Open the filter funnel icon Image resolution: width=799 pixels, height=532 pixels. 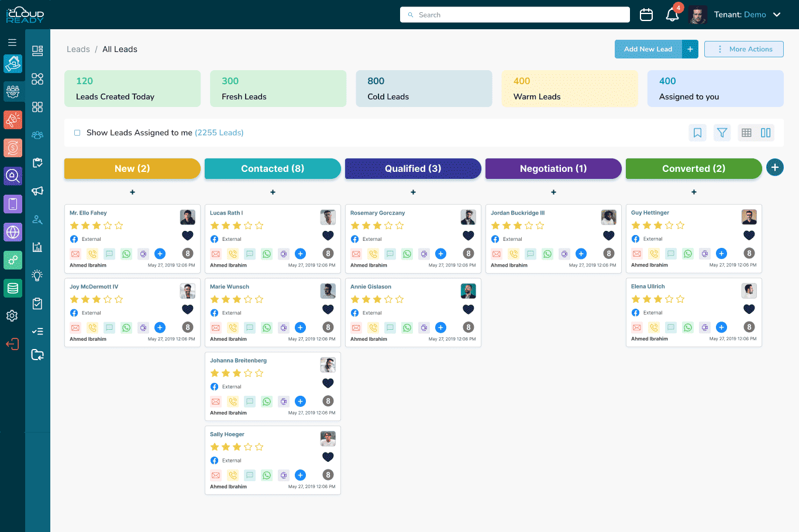[722, 133]
